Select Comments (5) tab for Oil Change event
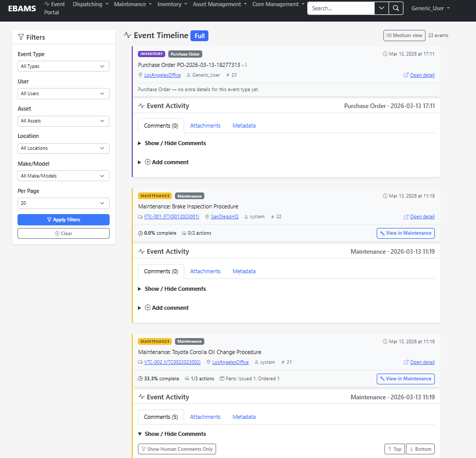The height and width of the screenshot is (458, 476). point(161,417)
